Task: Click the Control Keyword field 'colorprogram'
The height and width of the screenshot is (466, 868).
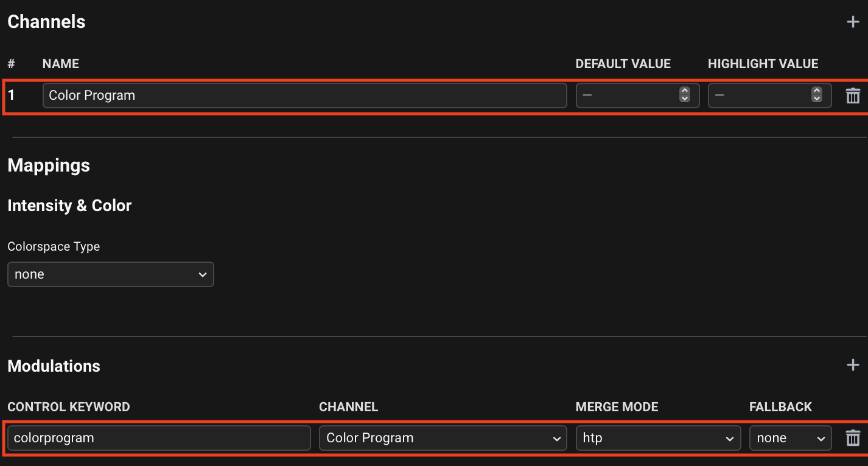Action: click(158, 438)
